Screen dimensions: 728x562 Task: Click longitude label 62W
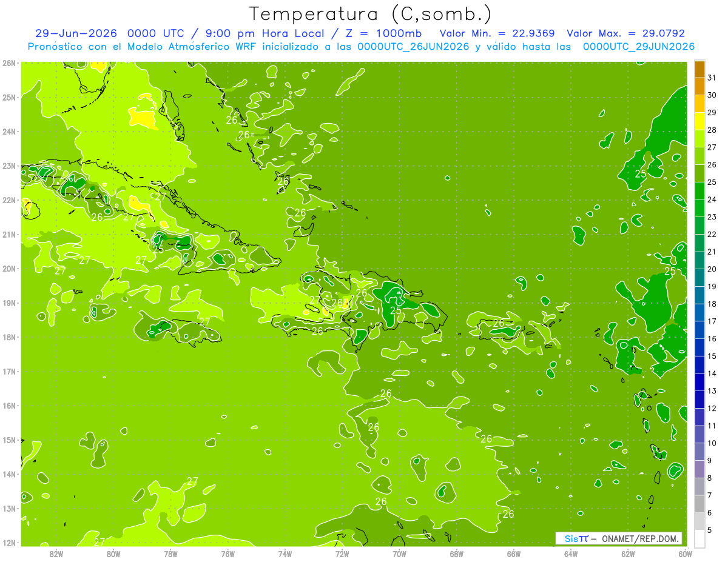(628, 554)
